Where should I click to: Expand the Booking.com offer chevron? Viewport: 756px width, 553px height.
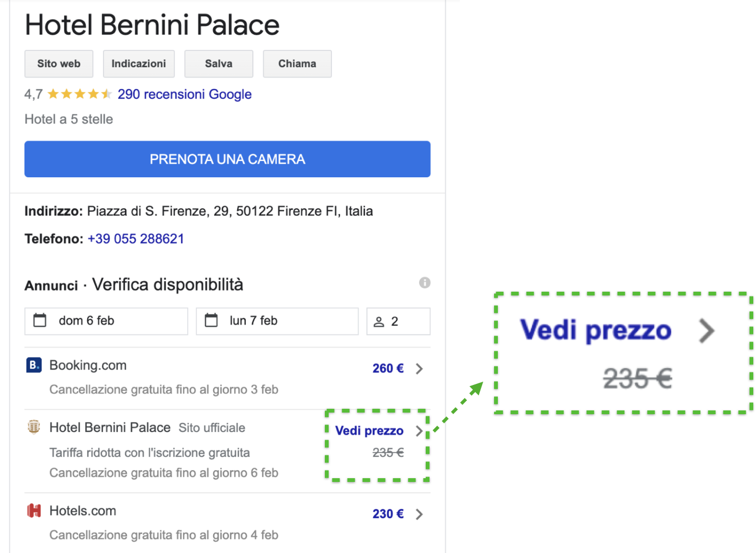(419, 369)
